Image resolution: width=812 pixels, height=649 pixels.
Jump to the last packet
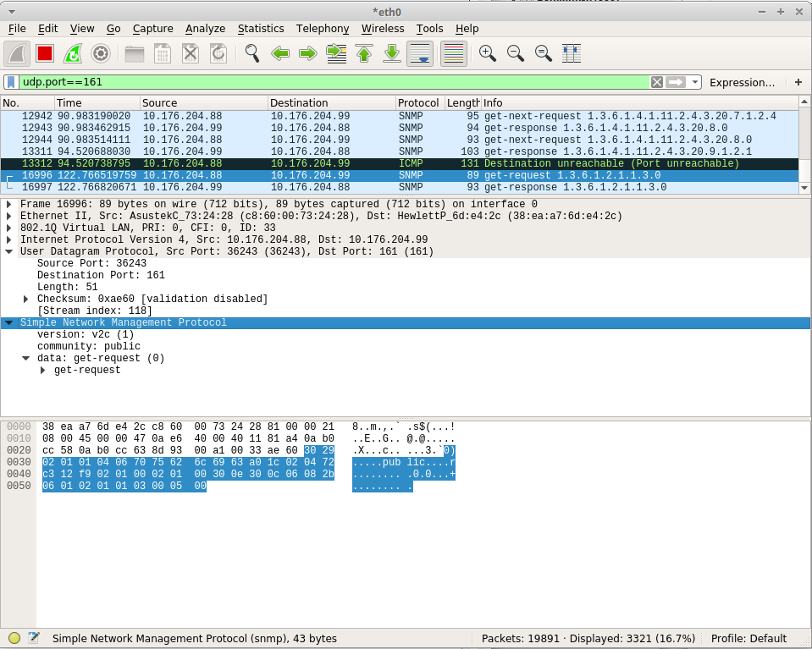392,53
